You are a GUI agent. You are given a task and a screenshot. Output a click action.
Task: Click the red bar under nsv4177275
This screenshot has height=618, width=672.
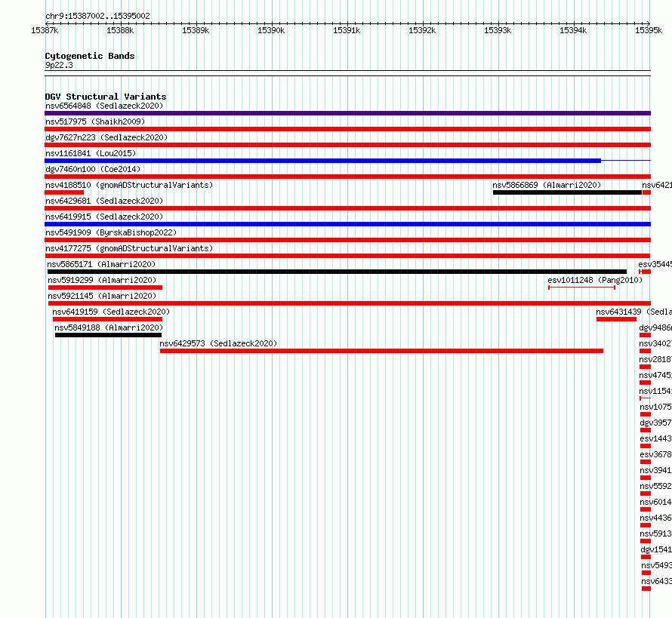347,256
